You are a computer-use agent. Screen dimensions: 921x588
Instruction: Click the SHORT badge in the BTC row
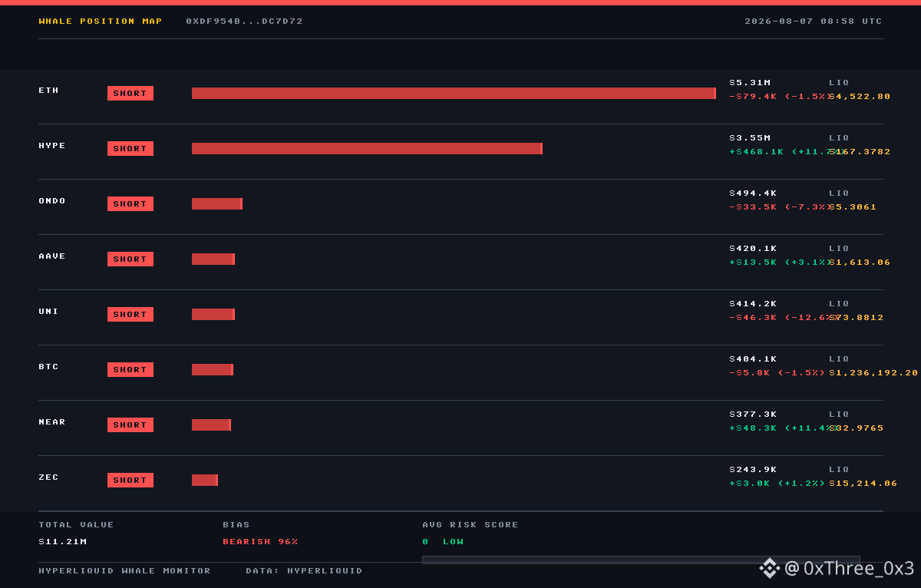click(x=130, y=370)
